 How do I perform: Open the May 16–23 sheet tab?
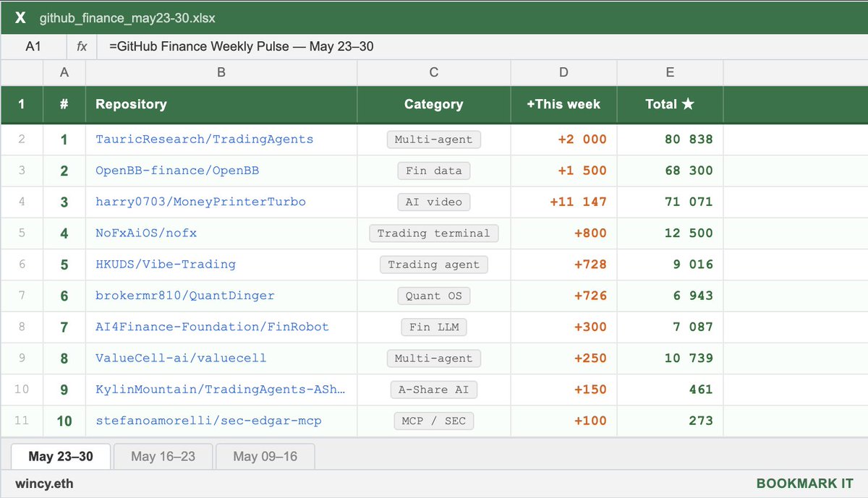click(x=163, y=456)
